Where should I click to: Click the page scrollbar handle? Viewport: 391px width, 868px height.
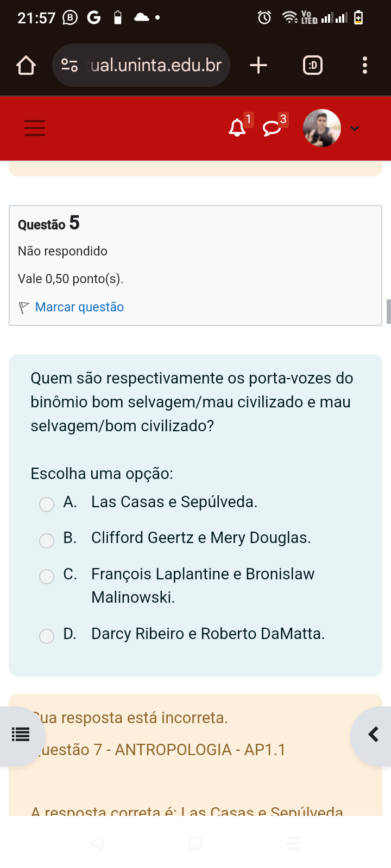(x=388, y=311)
